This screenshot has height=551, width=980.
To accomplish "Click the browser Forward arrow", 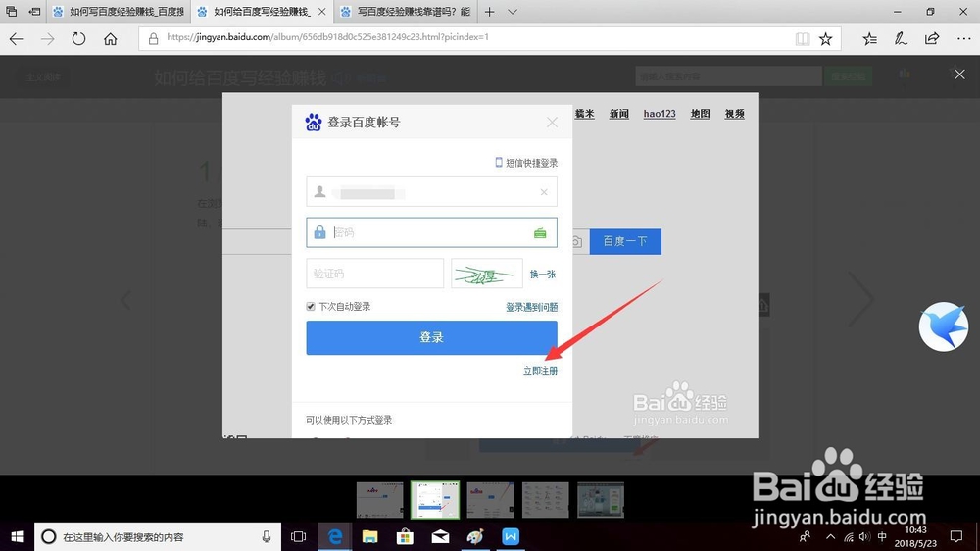I will (x=47, y=39).
